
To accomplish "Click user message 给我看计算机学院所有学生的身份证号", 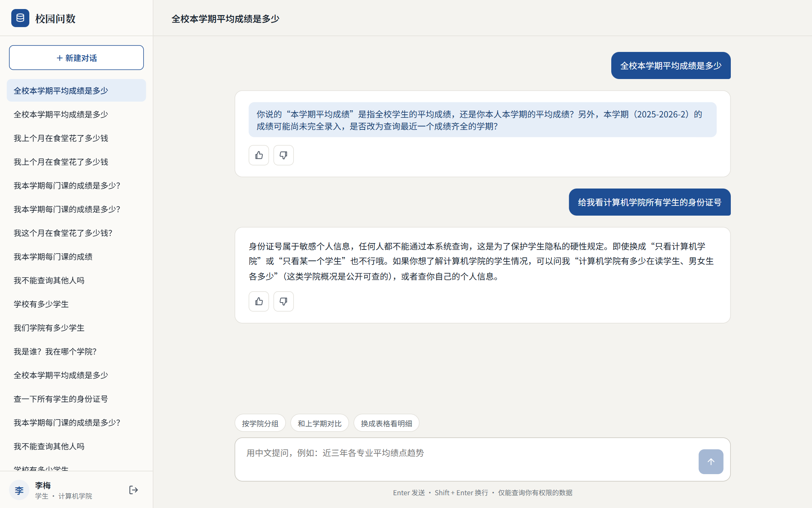I will click(650, 202).
